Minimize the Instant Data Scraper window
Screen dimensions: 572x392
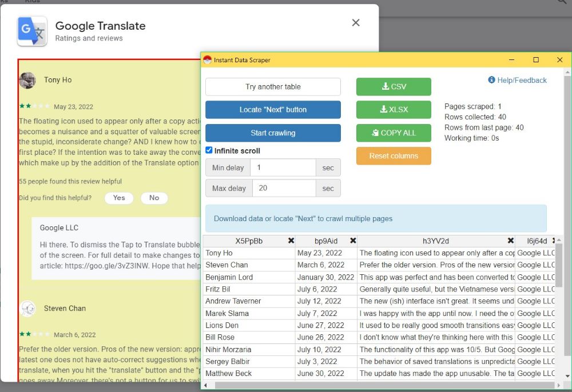click(511, 60)
